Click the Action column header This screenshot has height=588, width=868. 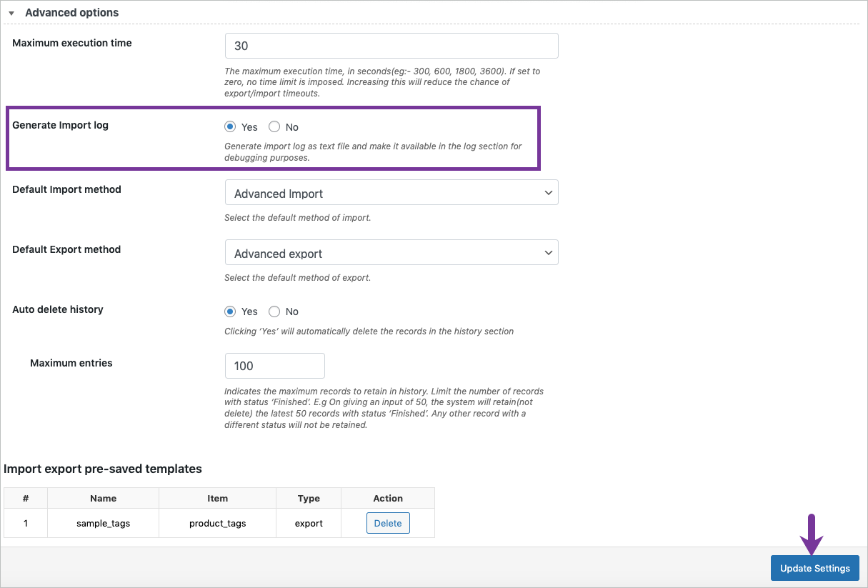pos(388,498)
